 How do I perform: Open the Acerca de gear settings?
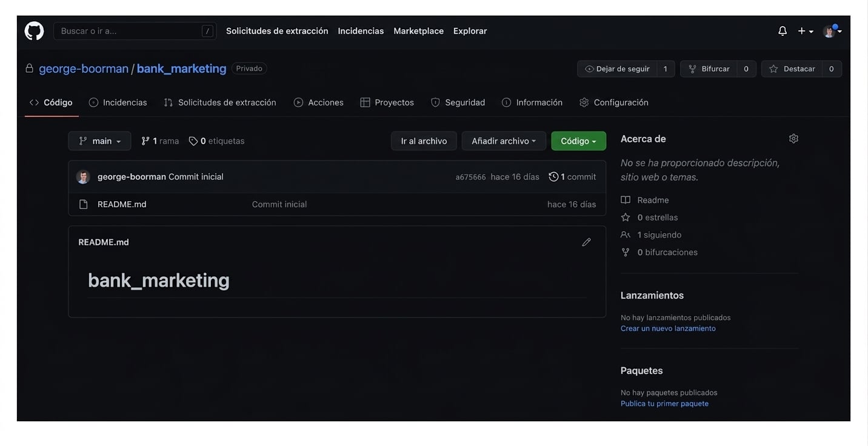pyautogui.click(x=793, y=139)
